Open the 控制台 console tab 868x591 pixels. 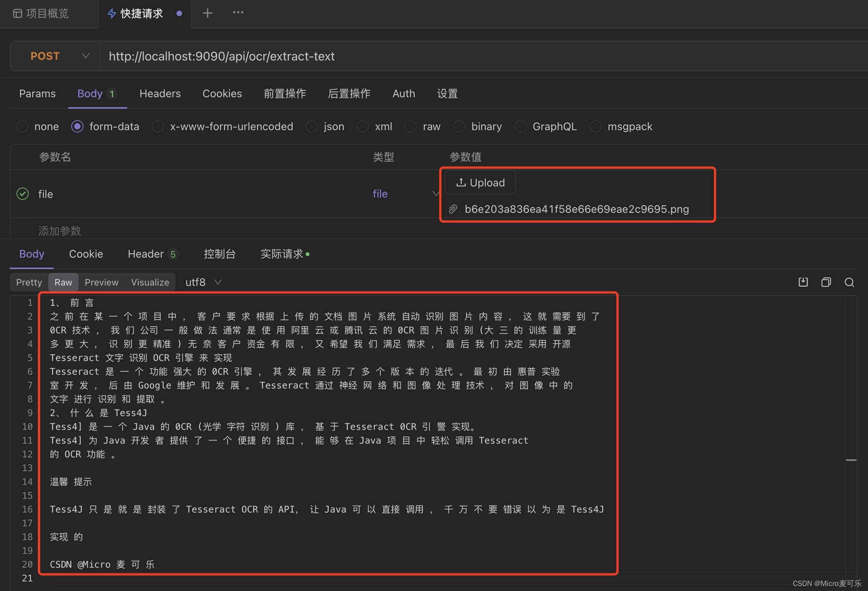tap(219, 254)
